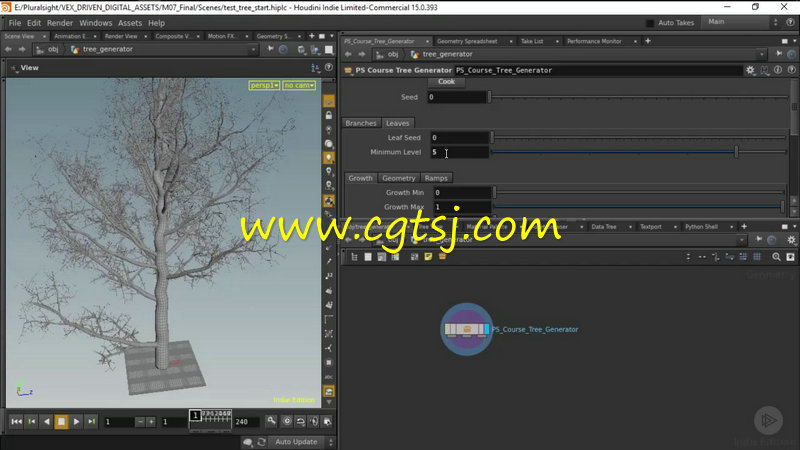This screenshot has height=450, width=800.
Task: Click the end frame 240 field
Action: pos(246,422)
